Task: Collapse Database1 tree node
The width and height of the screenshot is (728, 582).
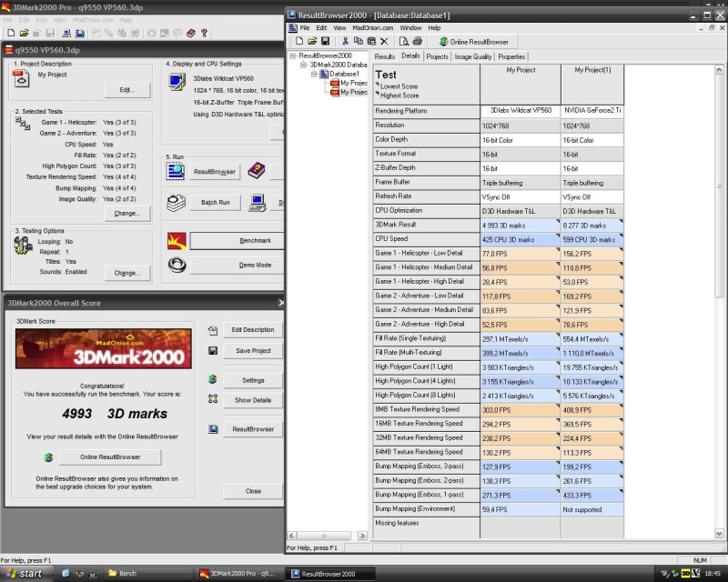Action: [314, 74]
